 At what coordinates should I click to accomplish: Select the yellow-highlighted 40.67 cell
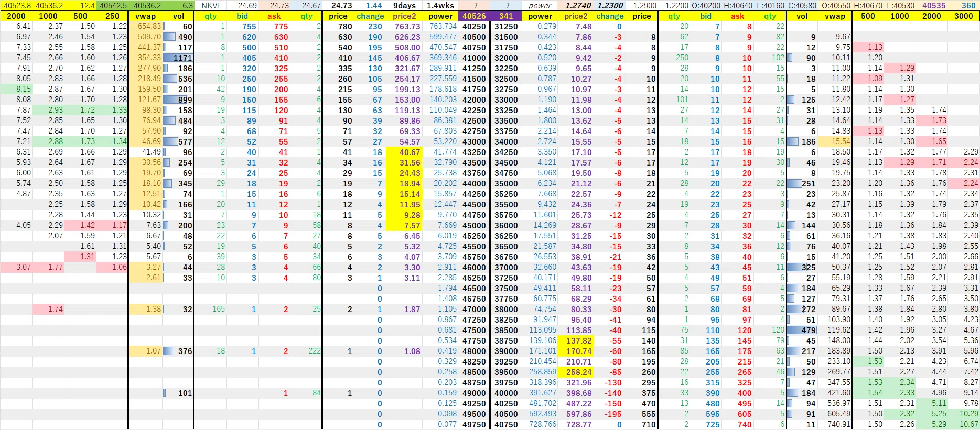[x=404, y=152]
